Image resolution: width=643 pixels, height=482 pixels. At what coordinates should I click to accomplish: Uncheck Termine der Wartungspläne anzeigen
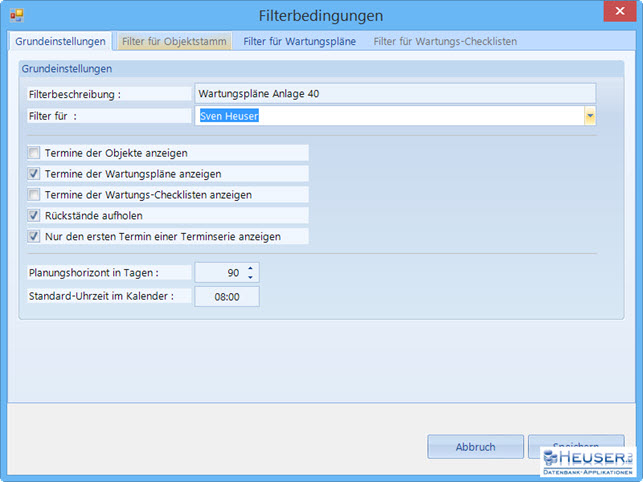pyautogui.click(x=35, y=174)
